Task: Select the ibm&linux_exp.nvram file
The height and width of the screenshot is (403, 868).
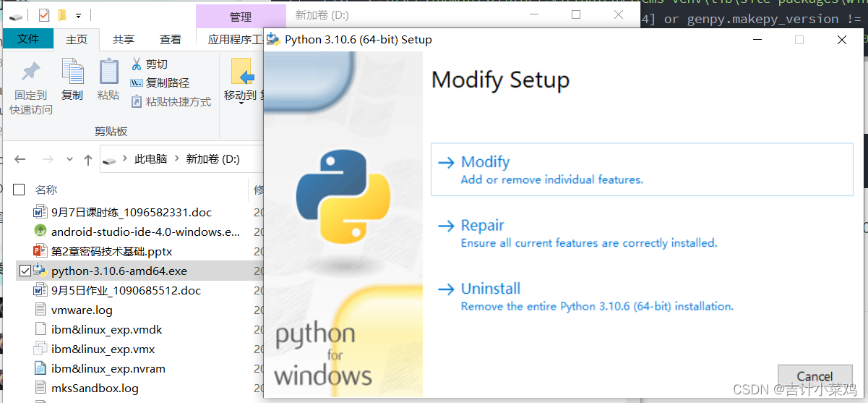Action: tap(108, 368)
